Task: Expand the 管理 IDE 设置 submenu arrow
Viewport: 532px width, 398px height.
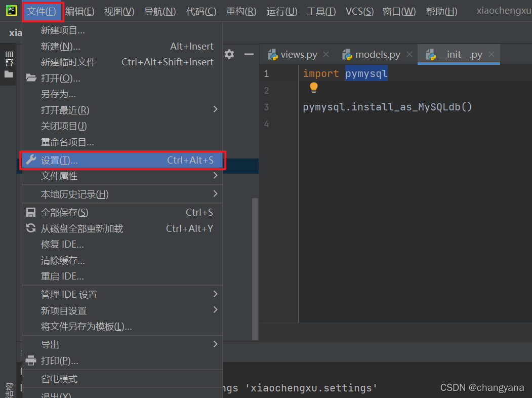Action: coord(216,294)
